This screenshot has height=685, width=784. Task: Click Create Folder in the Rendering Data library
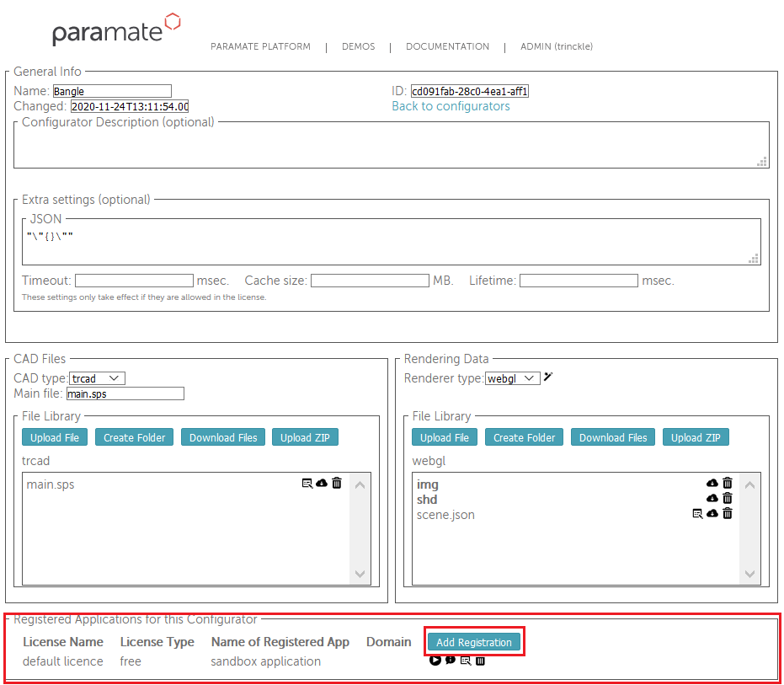[524, 437]
